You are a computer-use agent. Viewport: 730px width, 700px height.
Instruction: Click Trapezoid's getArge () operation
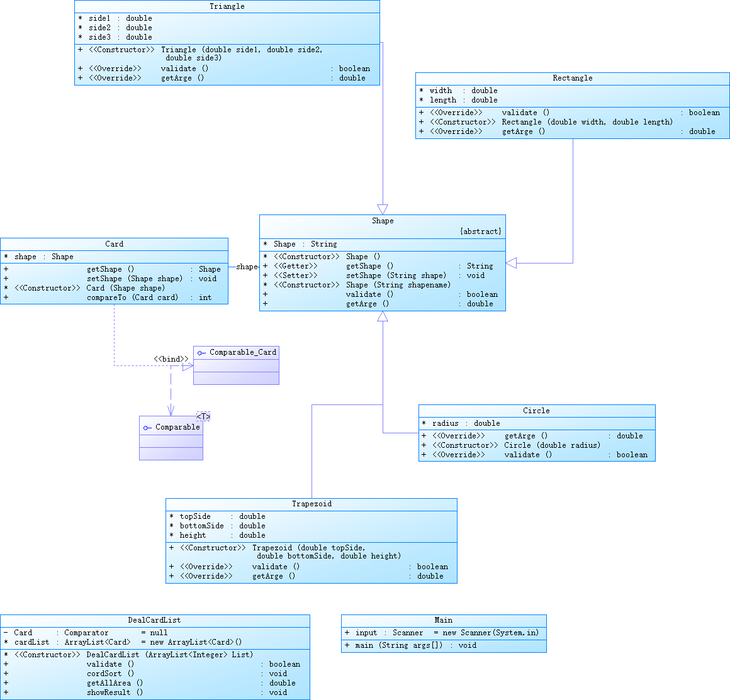click(306, 575)
